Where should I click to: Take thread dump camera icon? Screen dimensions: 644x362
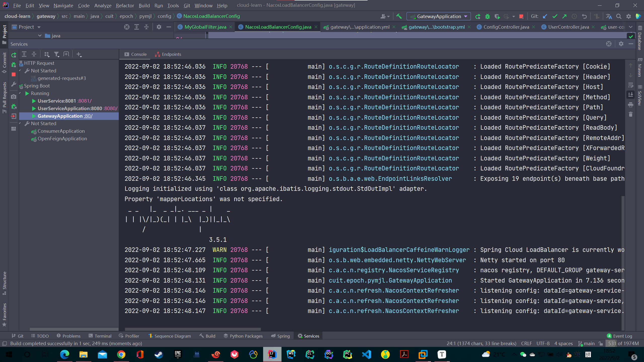click(x=14, y=97)
